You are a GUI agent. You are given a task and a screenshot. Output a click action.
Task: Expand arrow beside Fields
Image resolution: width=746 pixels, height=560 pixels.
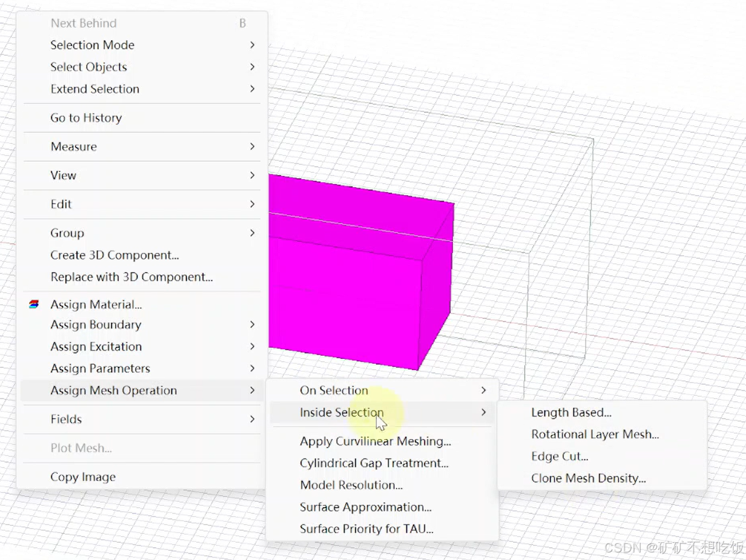[x=252, y=419]
